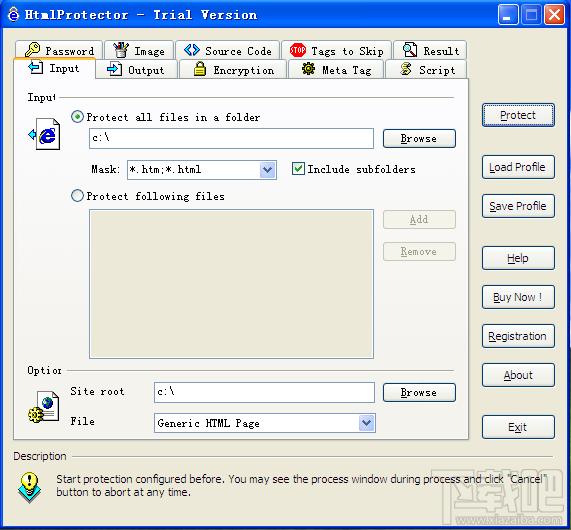Click the Site root path field

coord(264,392)
